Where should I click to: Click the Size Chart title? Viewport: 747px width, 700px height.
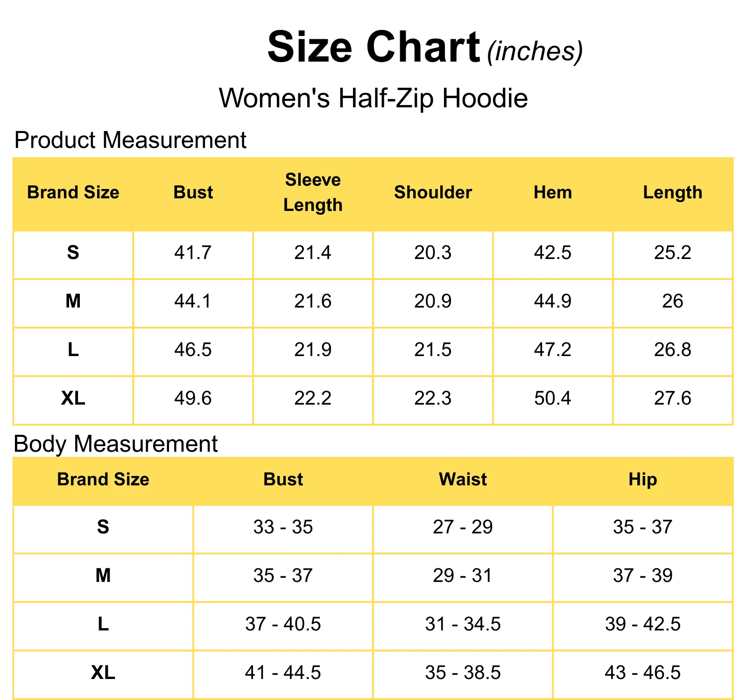coord(373,47)
